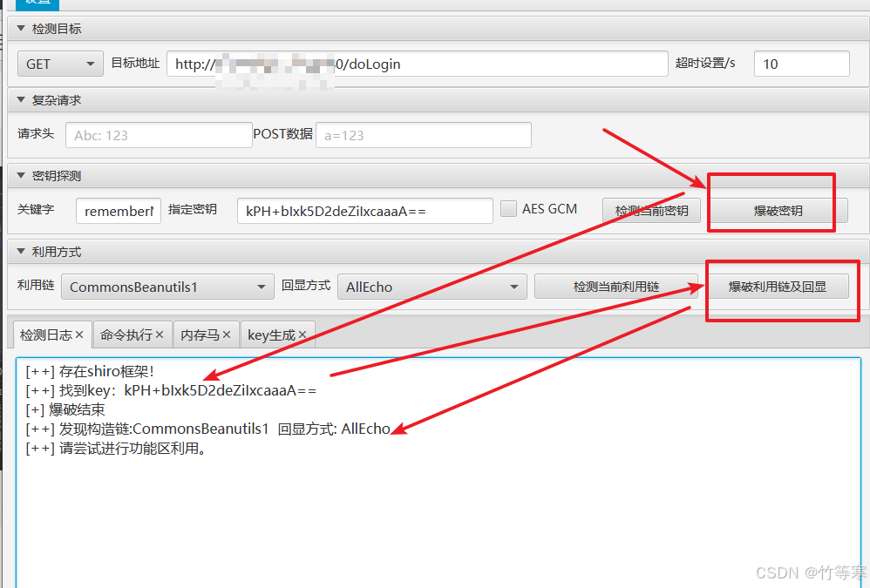
Task: Collapse the 利用方式 section triangle
Action: pyautogui.click(x=19, y=251)
